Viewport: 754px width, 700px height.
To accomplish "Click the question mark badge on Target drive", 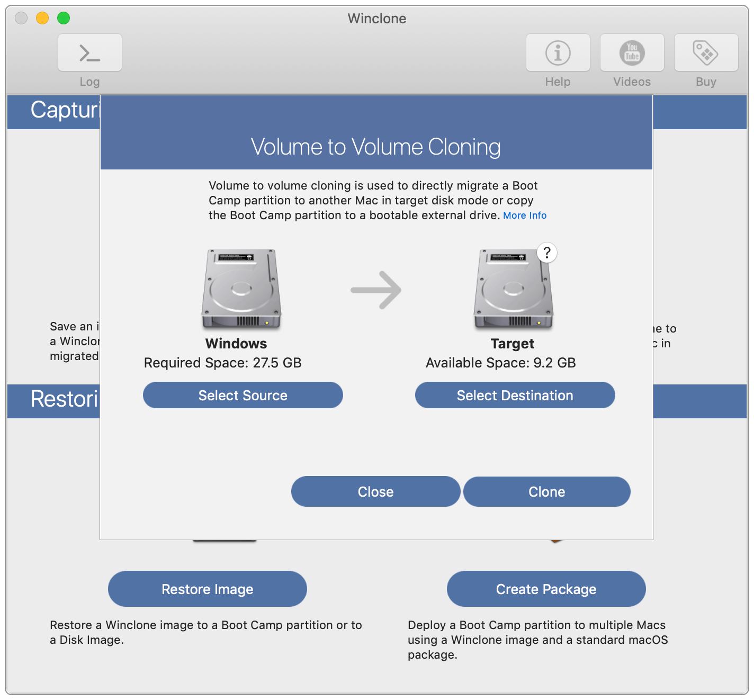I will 547,253.
